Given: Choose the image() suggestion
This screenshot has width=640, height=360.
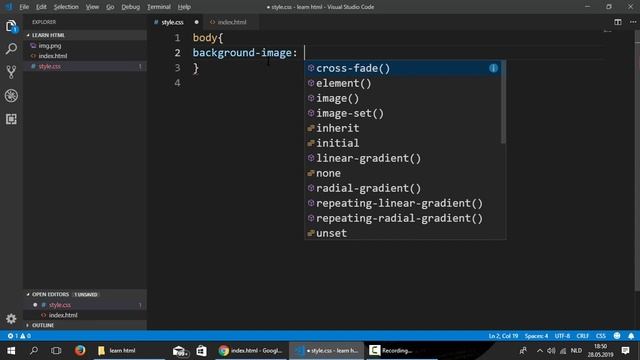Looking at the screenshot, I should pos(402,98).
